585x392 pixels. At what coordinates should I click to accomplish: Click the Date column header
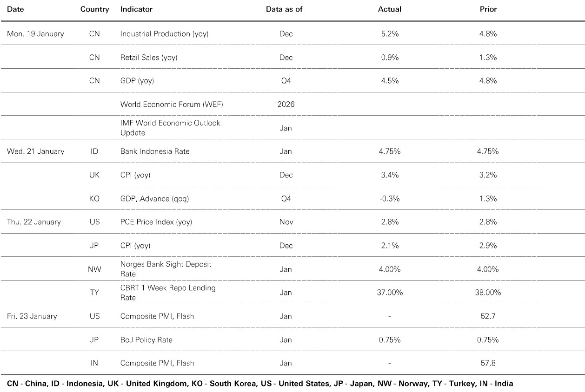(x=15, y=9)
